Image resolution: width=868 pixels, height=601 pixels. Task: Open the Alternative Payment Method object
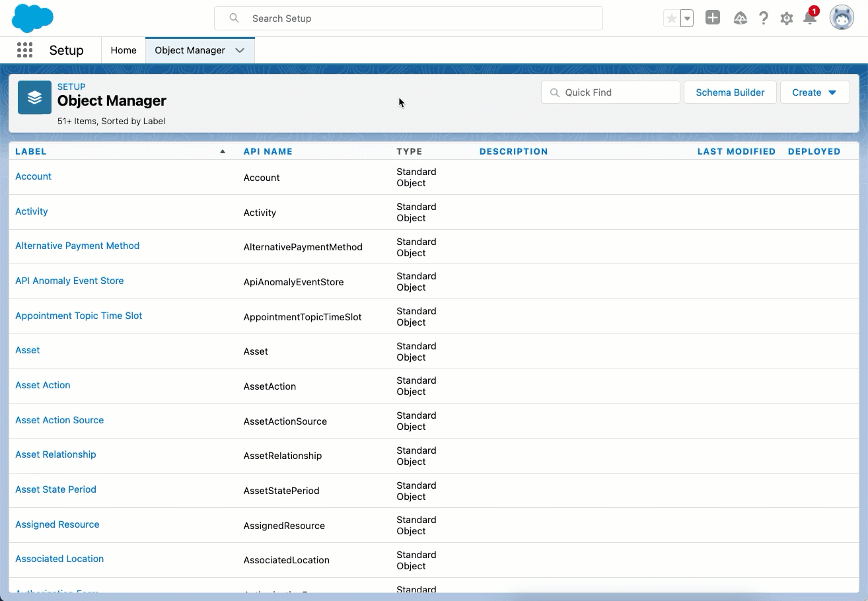[77, 246]
